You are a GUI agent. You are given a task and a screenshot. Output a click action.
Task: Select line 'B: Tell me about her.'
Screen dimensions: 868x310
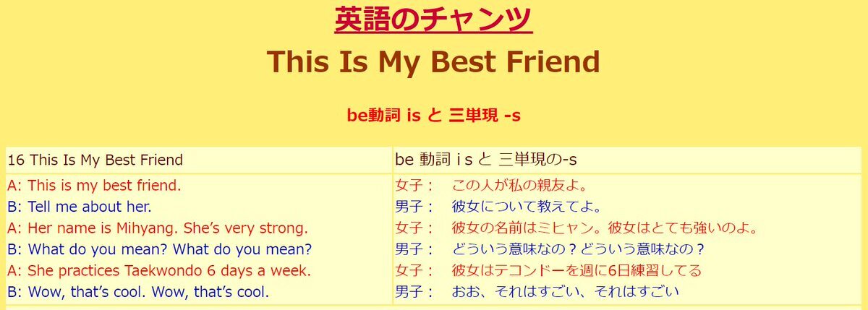point(80,207)
